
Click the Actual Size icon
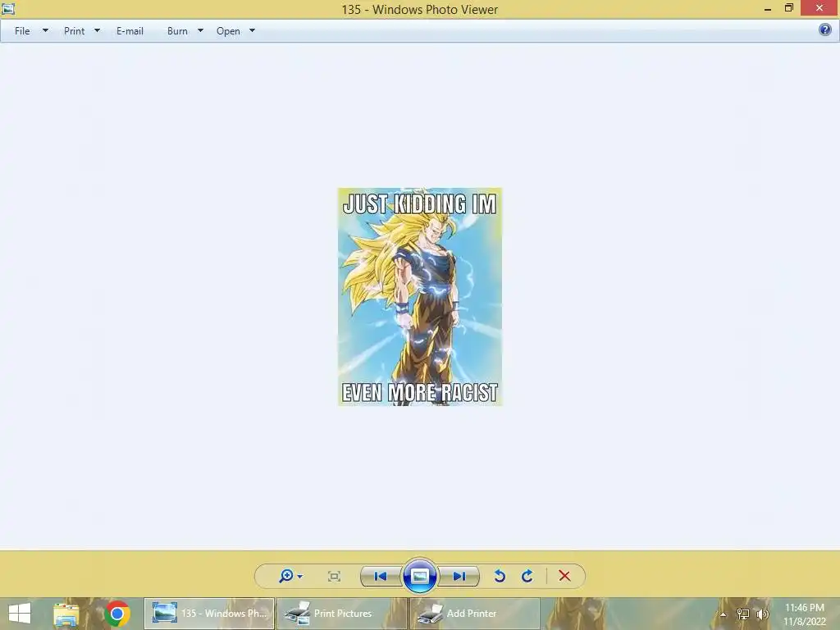tap(334, 577)
